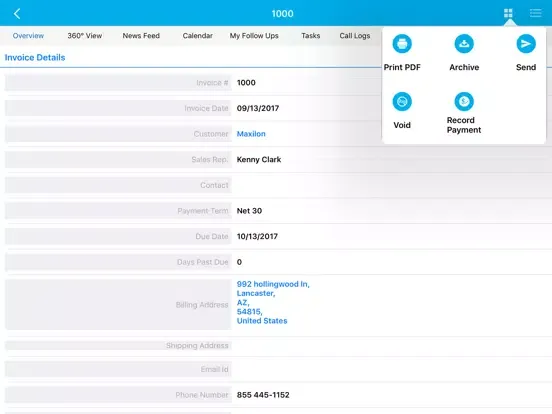Click the Invoice Details section heading
The width and height of the screenshot is (552, 414).
(35, 57)
